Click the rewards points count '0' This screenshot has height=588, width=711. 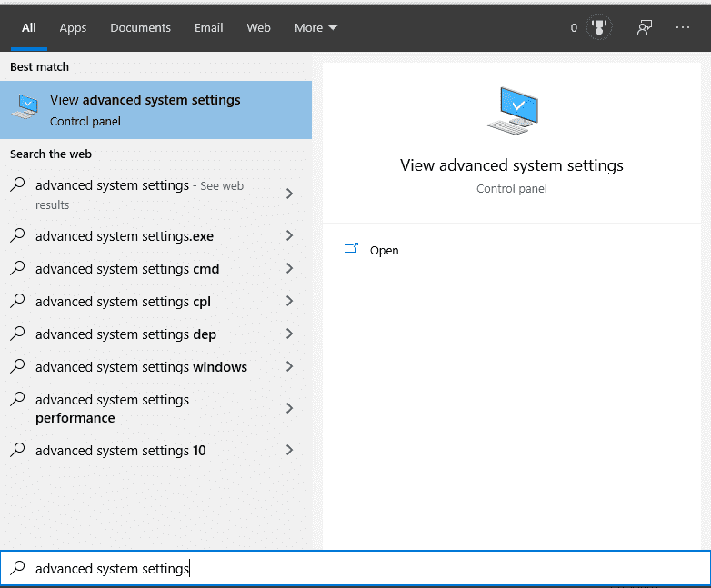coord(574,28)
